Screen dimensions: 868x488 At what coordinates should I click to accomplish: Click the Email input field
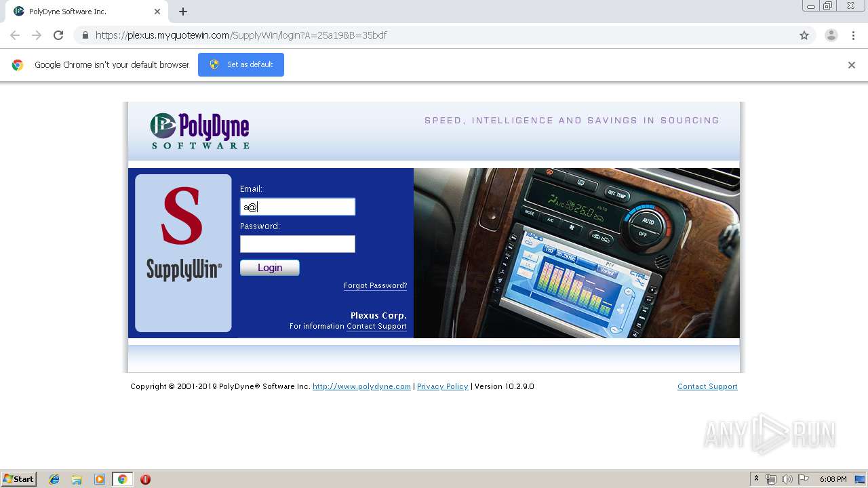(298, 207)
